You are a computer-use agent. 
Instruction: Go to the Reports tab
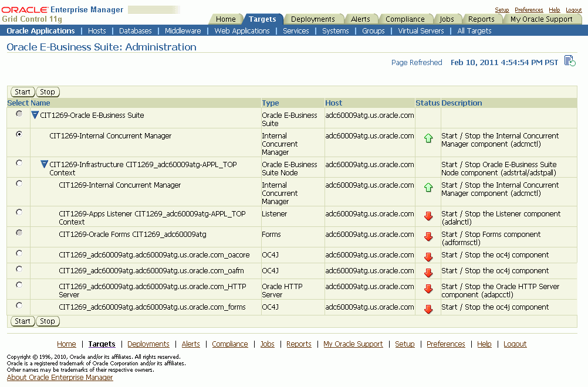481,19
